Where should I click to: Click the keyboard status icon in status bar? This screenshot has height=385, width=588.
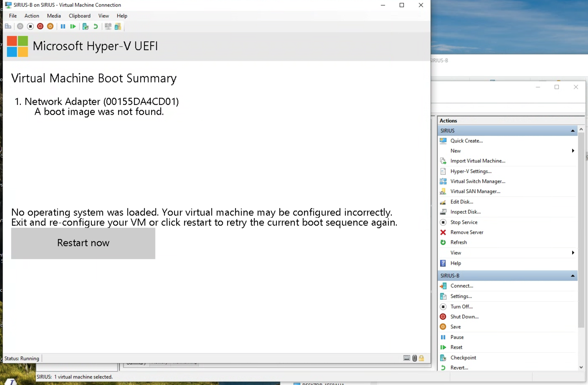407,358
